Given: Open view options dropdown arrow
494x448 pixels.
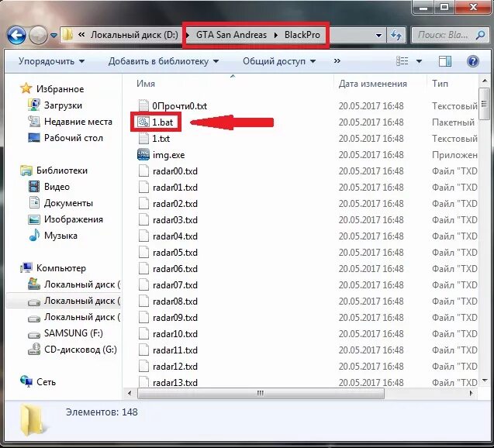Looking at the screenshot, I should click(419, 61).
